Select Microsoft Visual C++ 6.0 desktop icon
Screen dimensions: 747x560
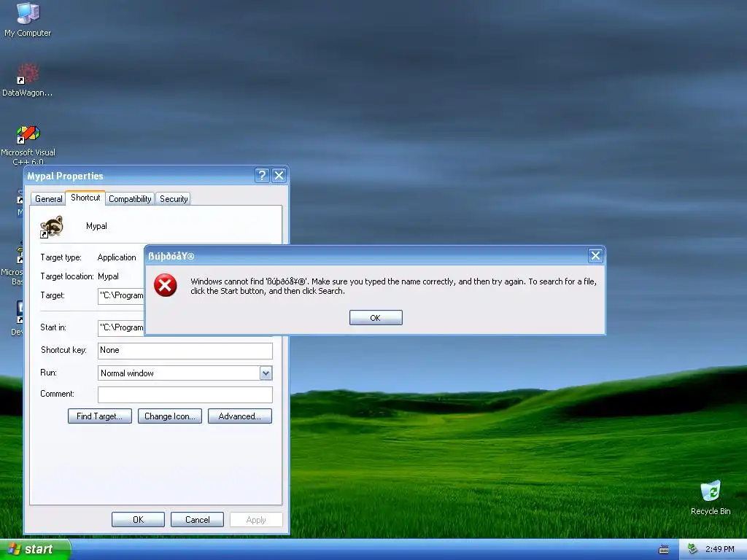click(x=28, y=144)
